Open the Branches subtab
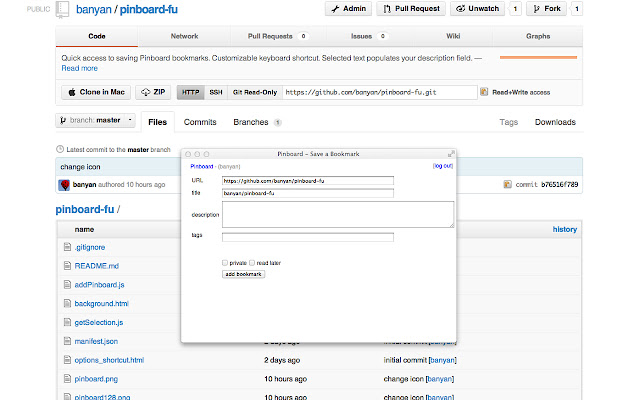This screenshot has height=400, width=640. click(257, 122)
